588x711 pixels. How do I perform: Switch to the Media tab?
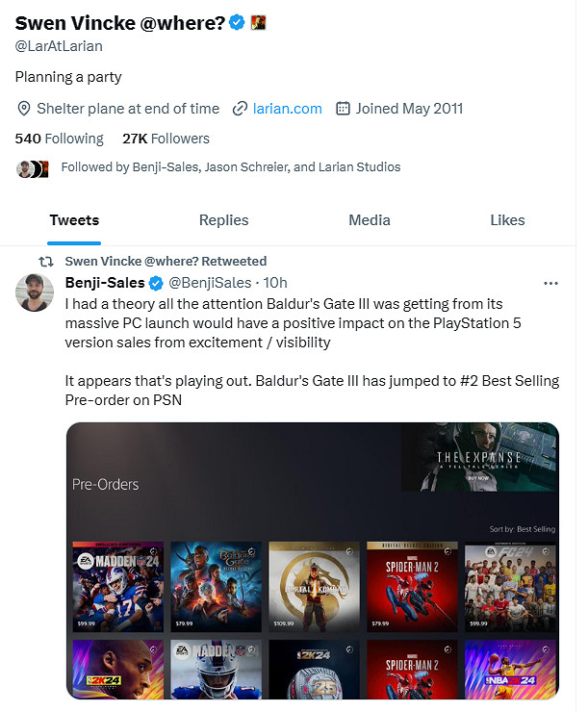[369, 220]
